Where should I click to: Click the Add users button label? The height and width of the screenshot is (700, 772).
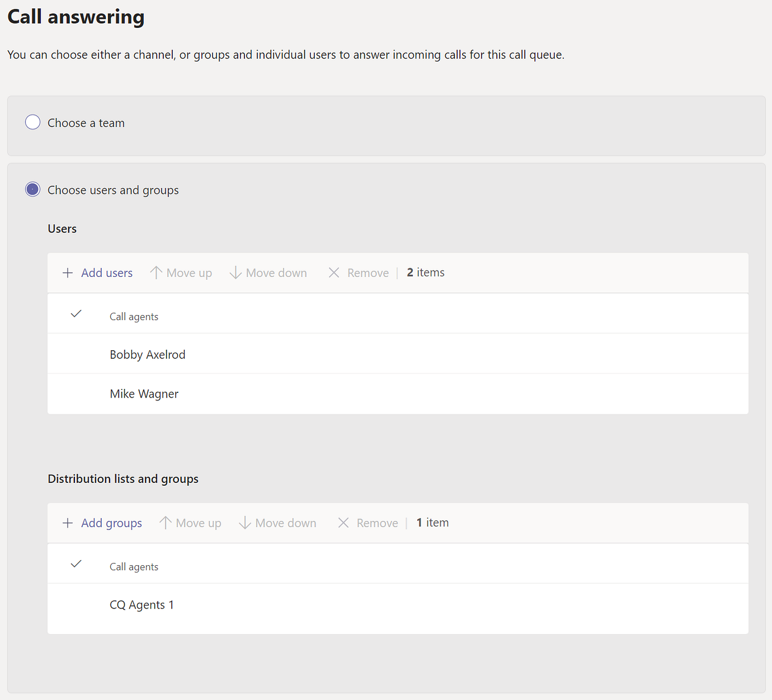(x=107, y=272)
